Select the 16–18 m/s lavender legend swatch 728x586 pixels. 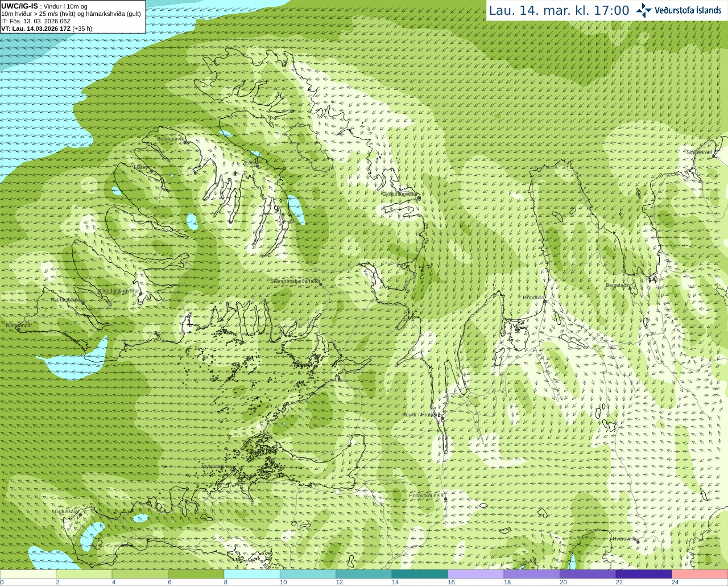pos(476,574)
